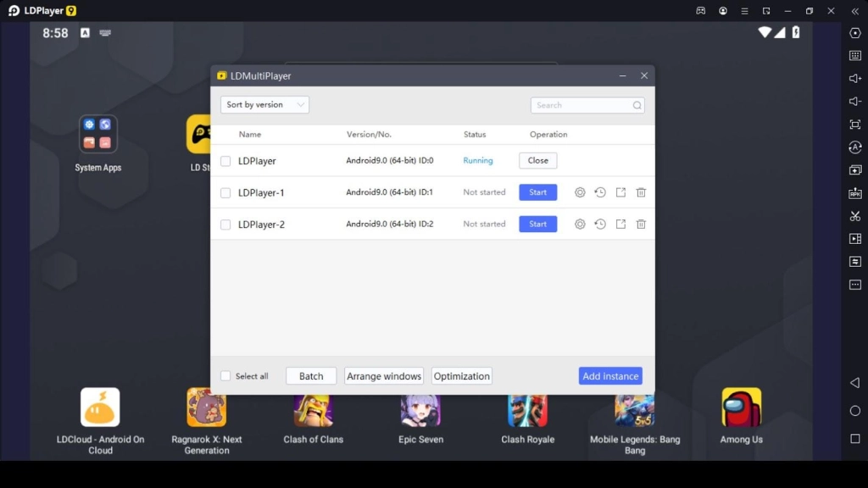This screenshot has width=868, height=488.
Task: Collapse the right sidebar with double chevron
Action: 854,11
